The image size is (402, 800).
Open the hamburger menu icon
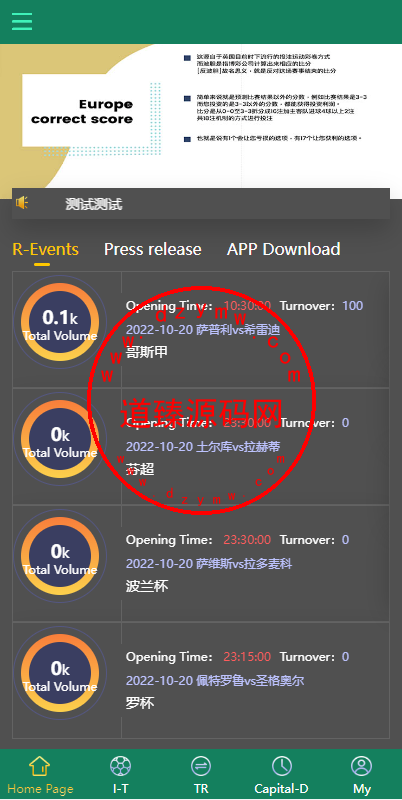[x=22, y=21]
